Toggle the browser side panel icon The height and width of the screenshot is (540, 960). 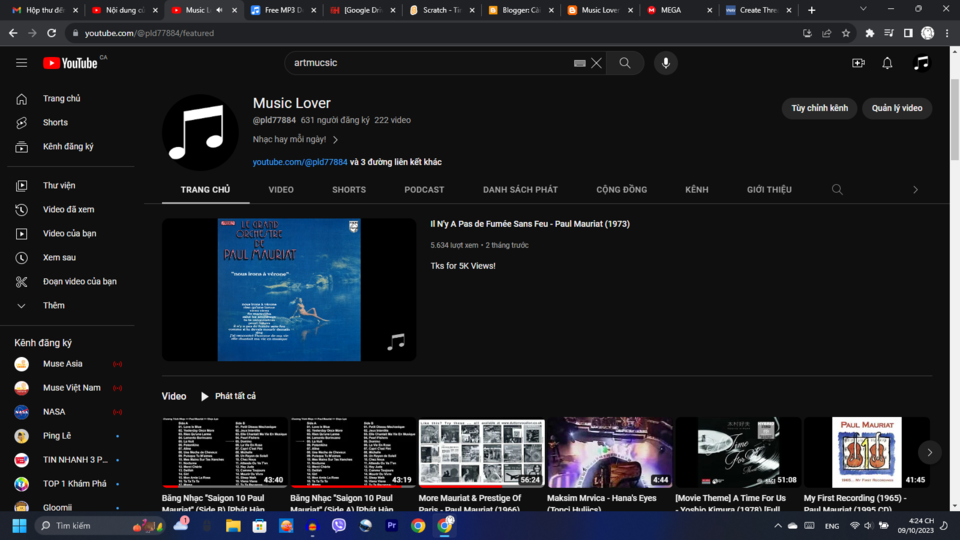[x=908, y=33]
